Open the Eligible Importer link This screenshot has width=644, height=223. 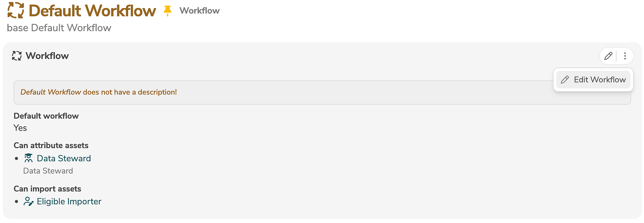pyautogui.click(x=69, y=202)
